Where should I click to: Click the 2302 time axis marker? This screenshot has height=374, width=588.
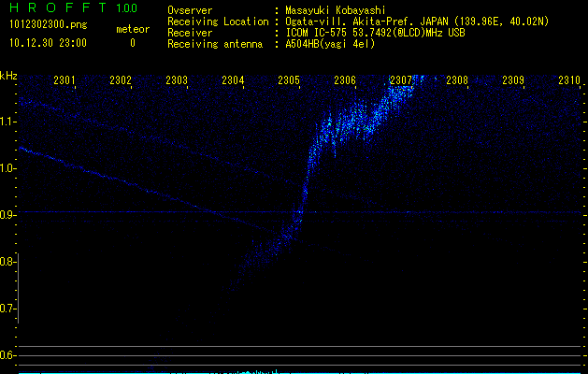(121, 80)
